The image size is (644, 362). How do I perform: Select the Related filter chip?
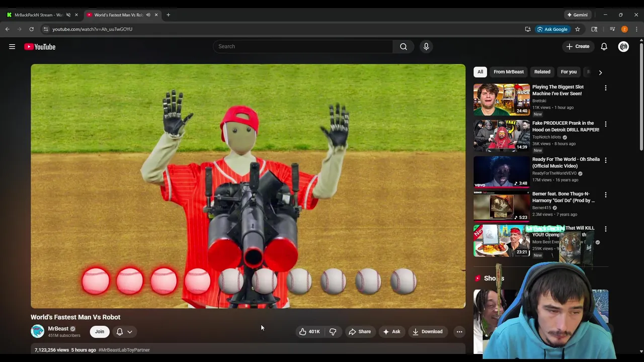pyautogui.click(x=542, y=72)
